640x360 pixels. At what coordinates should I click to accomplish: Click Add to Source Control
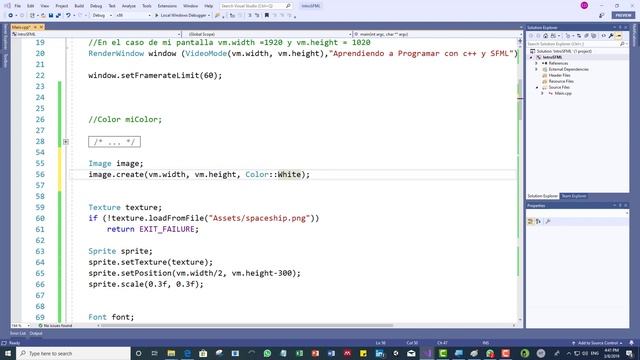tap(598, 343)
